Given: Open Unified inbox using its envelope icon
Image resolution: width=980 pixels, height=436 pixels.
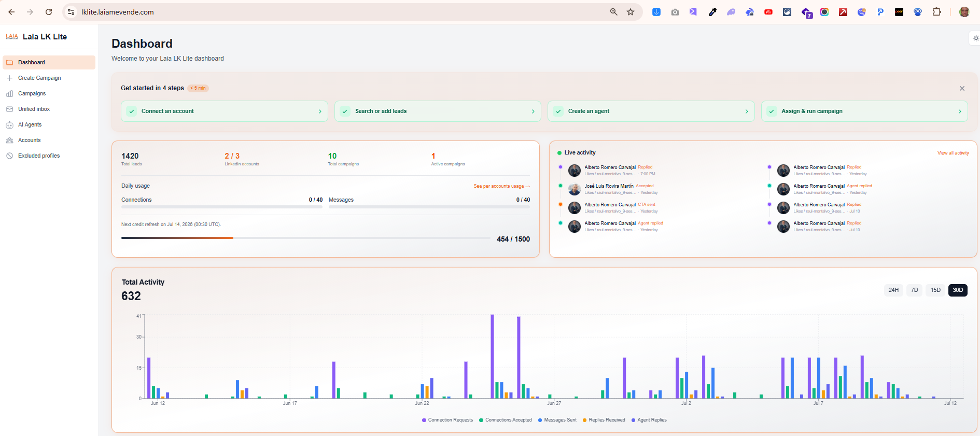Looking at the screenshot, I should [9, 109].
